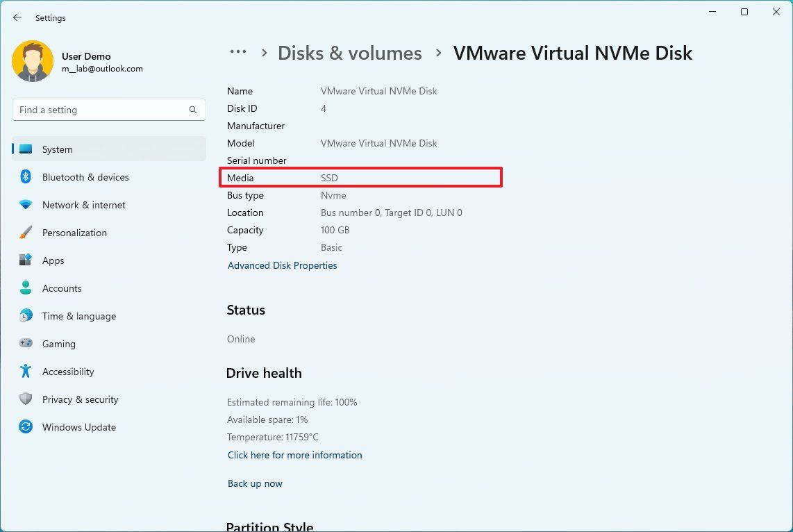This screenshot has width=793, height=532.
Task: Click the back arrow icon
Action: point(17,17)
